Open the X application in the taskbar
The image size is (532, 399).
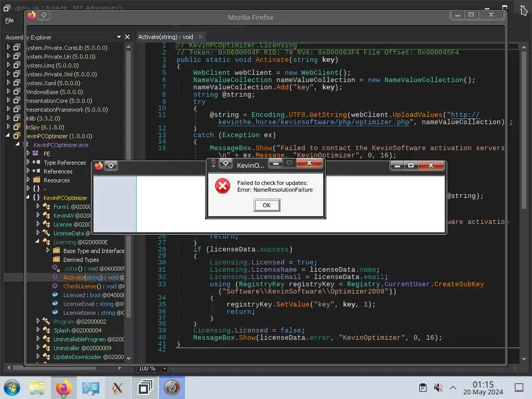click(117, 388)
